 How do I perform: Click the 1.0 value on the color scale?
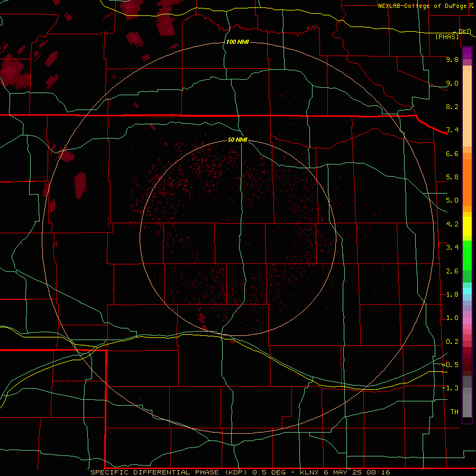coord(452,318)
